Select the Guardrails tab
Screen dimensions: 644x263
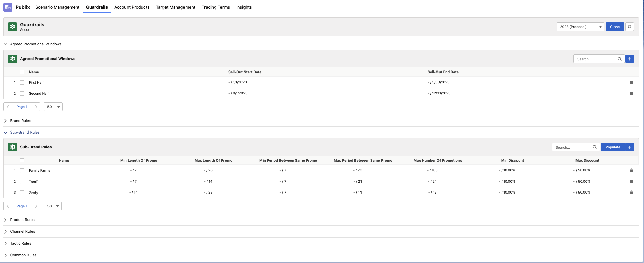97,7
